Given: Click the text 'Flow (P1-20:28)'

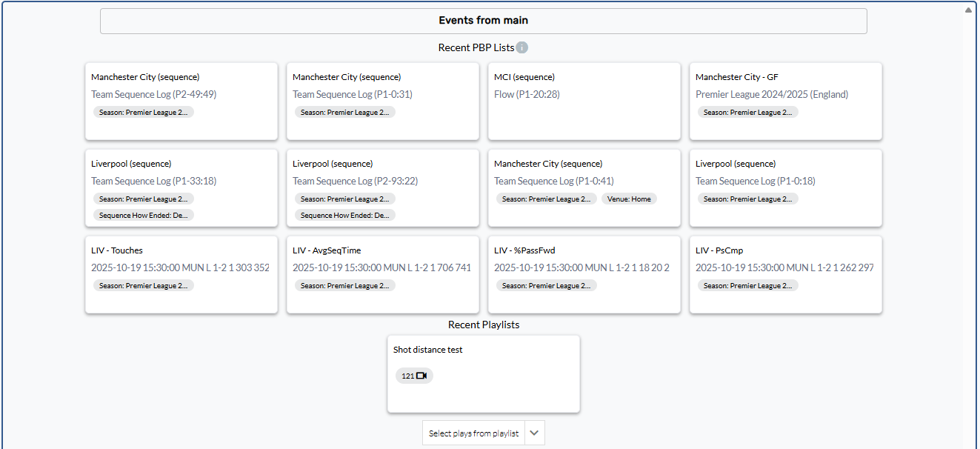Looking at the screenshot, I should pos(527,94).
